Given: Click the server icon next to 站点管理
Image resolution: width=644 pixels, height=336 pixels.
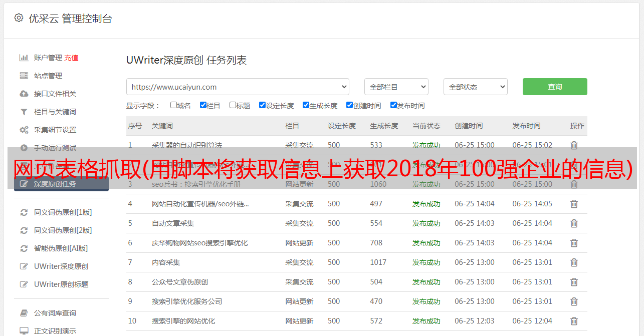Looking at the screenshot, I should point(24,76).
